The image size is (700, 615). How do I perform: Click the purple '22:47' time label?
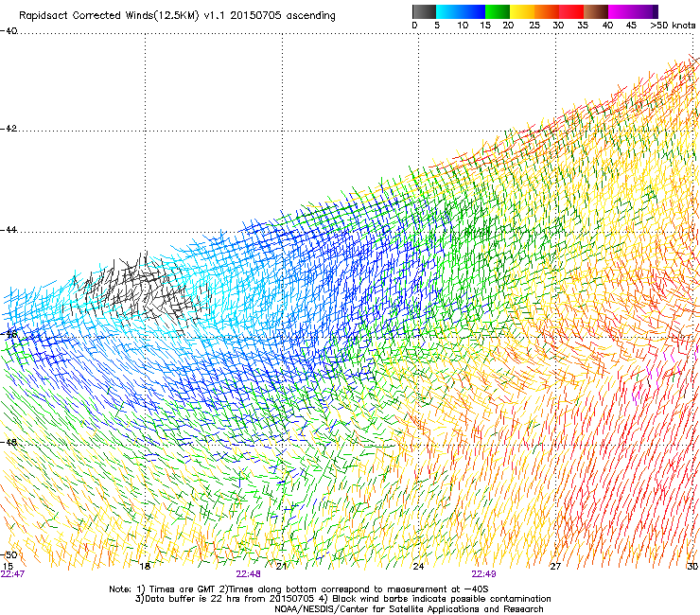pos(12,574)
